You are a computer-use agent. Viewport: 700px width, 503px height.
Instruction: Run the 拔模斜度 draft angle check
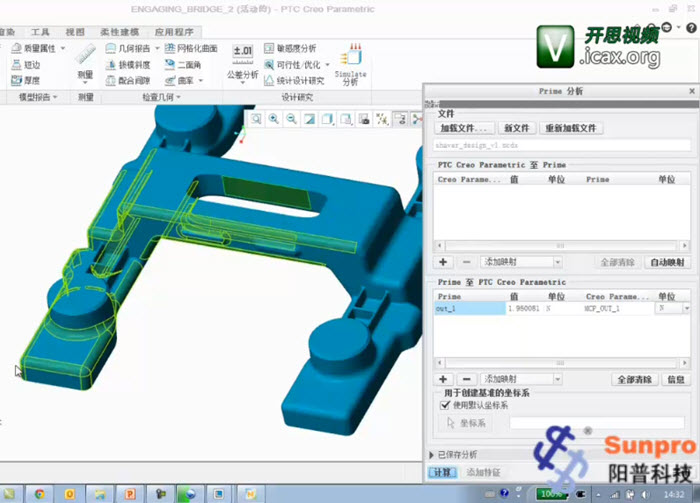coord(128,65)
